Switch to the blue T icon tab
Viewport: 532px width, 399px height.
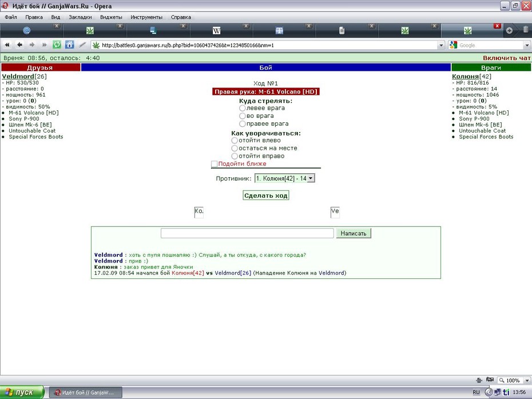pyautogui.click(x=279, y=31)
